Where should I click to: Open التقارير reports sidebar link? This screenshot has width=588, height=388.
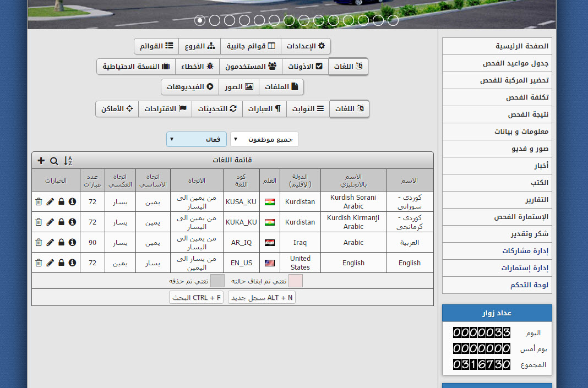[497, 200]
